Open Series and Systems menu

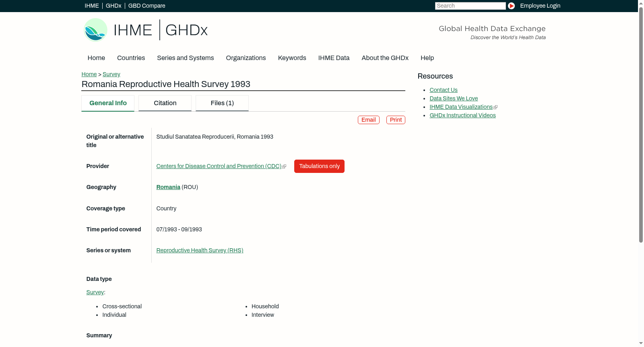[186, 58]
